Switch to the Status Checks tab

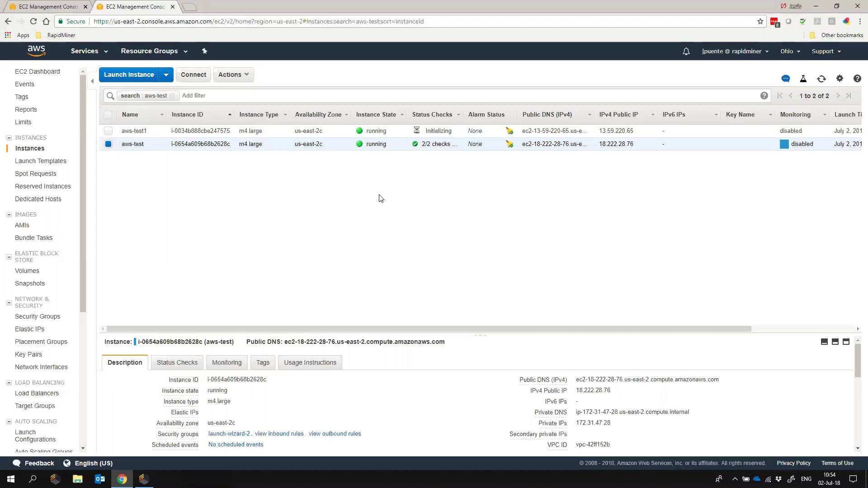point(177,362)
